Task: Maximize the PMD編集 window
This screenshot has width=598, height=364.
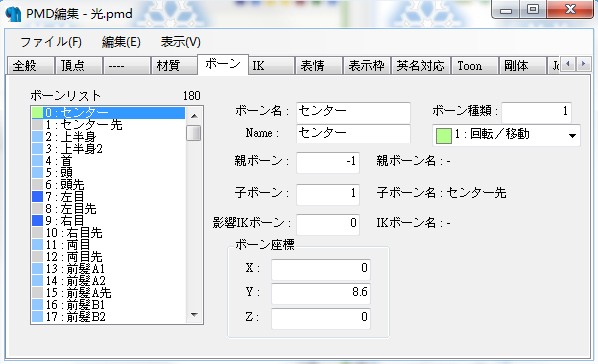Action: pos(533,10)
